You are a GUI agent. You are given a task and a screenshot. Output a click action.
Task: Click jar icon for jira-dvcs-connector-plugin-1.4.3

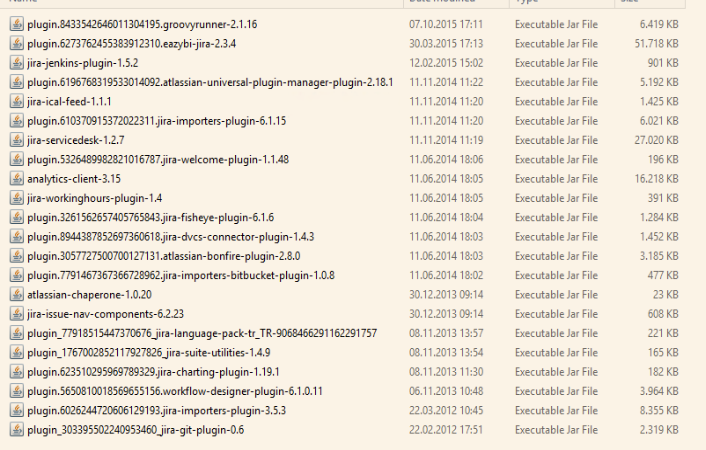click(x=17, y=236)
